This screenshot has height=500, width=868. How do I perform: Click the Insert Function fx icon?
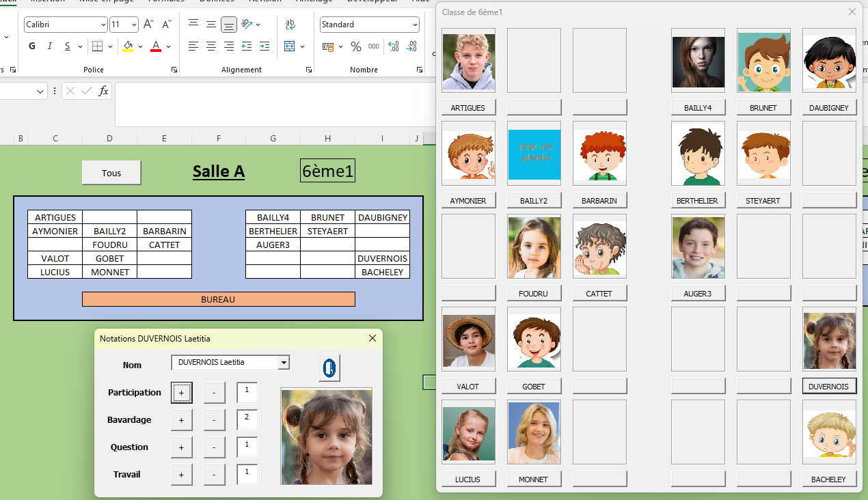(x=103, y=91)
